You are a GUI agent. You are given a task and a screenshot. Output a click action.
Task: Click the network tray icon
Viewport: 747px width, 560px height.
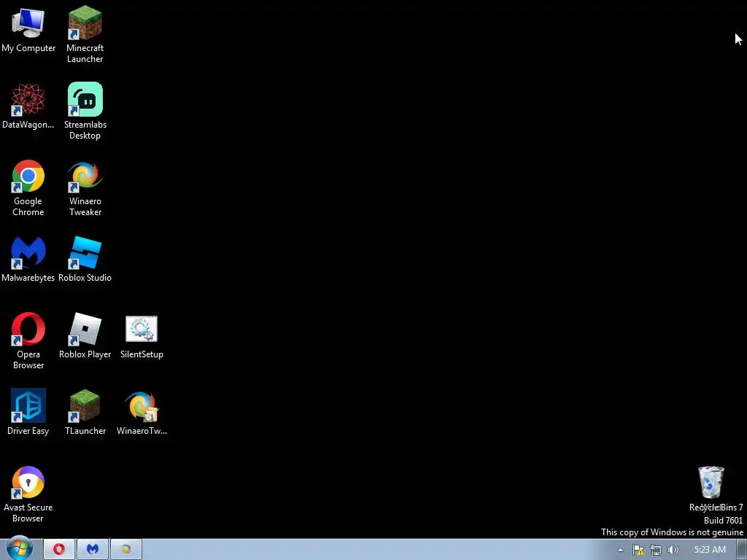pyautogui.click(x=656, y=550)
